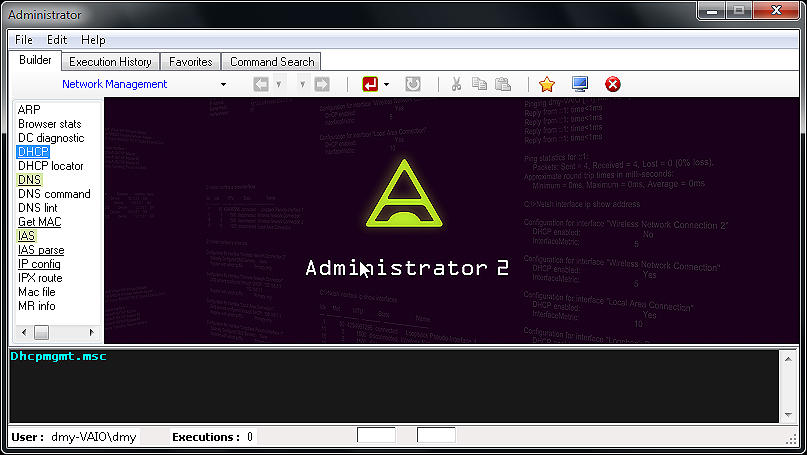Open the back history dropdown arrow
Image resolution: width=807 pixels, height=455 pixels.
click(279, 84)
